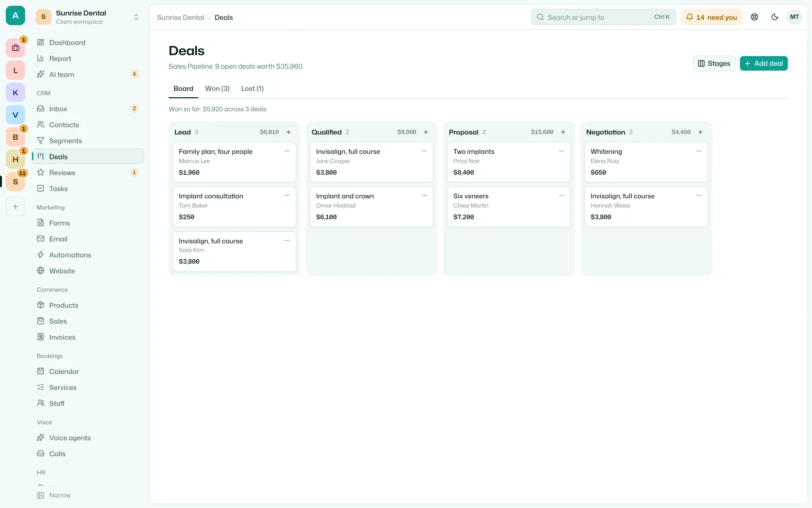Switch to the Won (3) tab
The height and width of the screenshot is (508, 812).
[x=217, y=89]
